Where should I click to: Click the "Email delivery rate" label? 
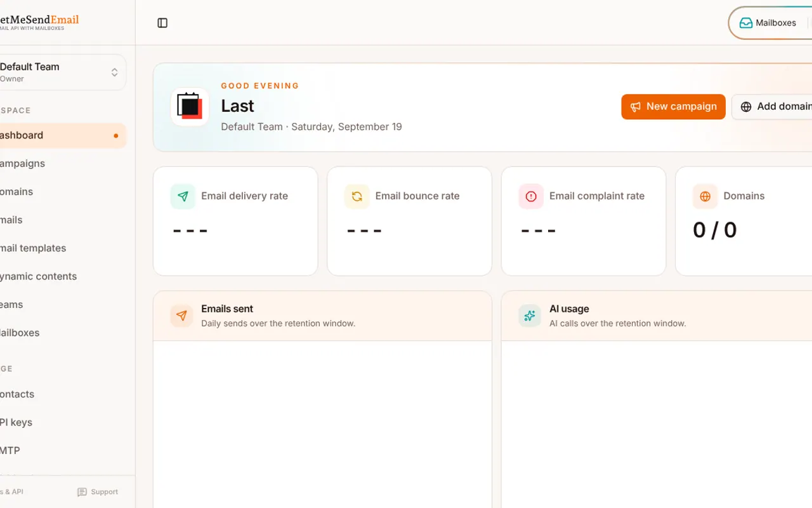(x=244, y=196)
